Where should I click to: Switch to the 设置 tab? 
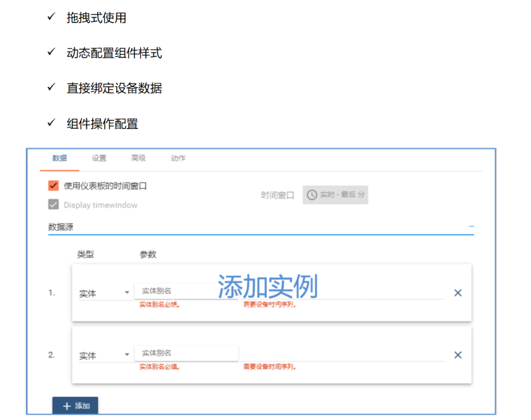coord(99,158)
